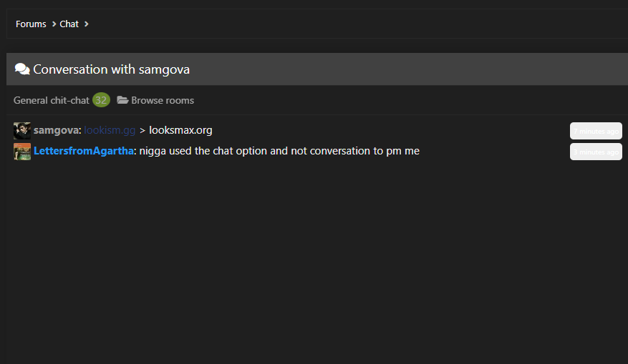
Task: Switch to General chit-chat room
Action: [x=52, y=100]
